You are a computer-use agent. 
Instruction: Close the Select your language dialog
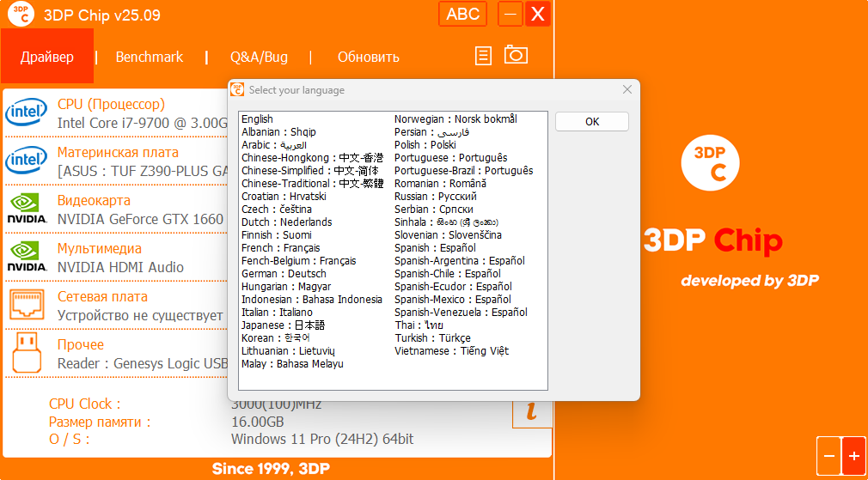[627, 89]
